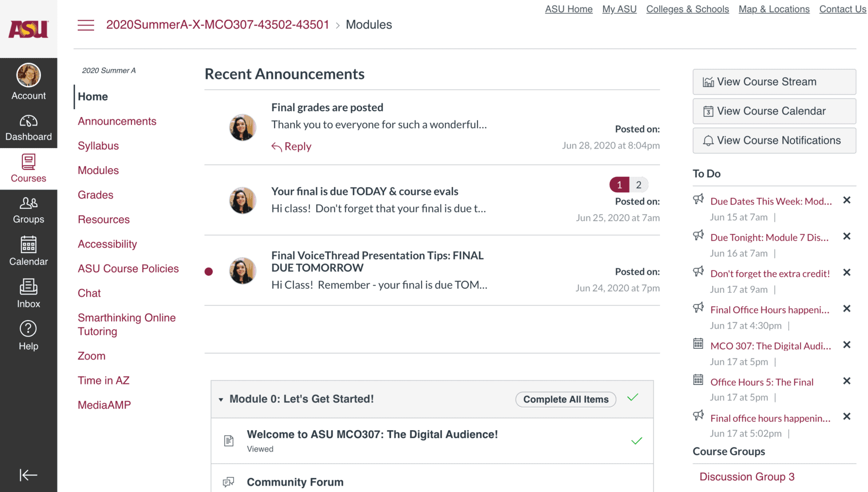Select the Groups icon

coord(28,209)
